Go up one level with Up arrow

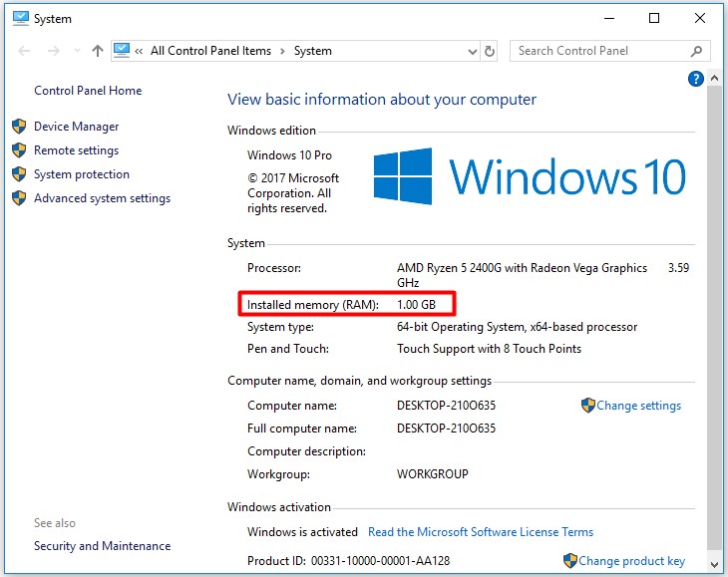pyautogui.click(x=98, y=51)
